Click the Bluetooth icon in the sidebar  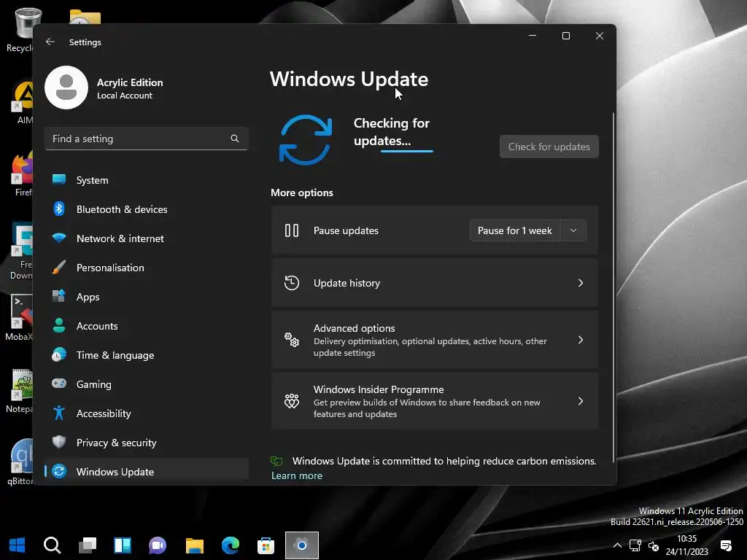tap(59, 209)
